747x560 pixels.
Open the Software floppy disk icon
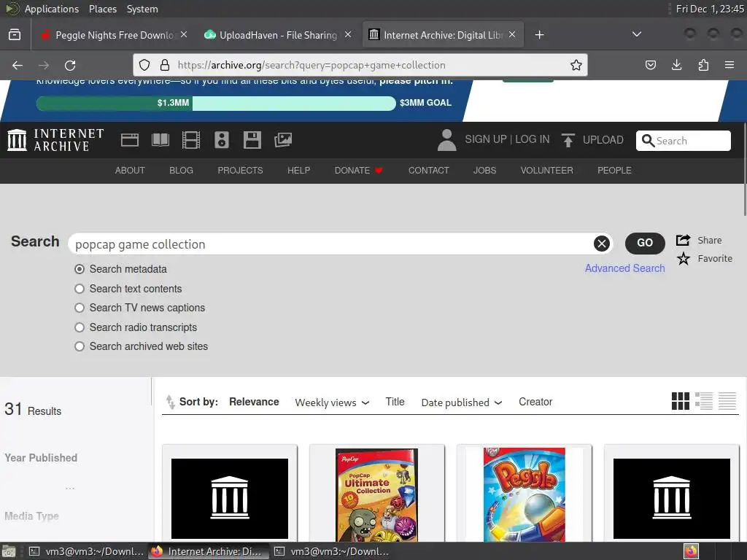click(x=252, y=140)
